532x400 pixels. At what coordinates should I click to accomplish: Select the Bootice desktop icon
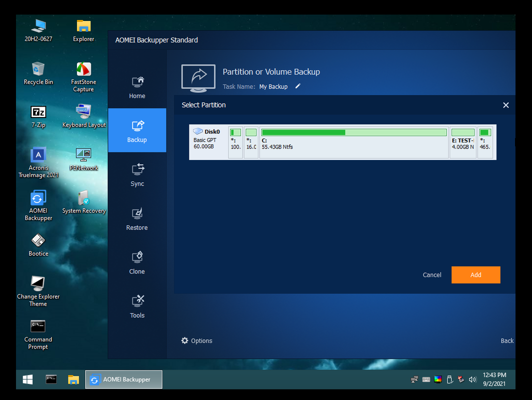coord(38,245)
